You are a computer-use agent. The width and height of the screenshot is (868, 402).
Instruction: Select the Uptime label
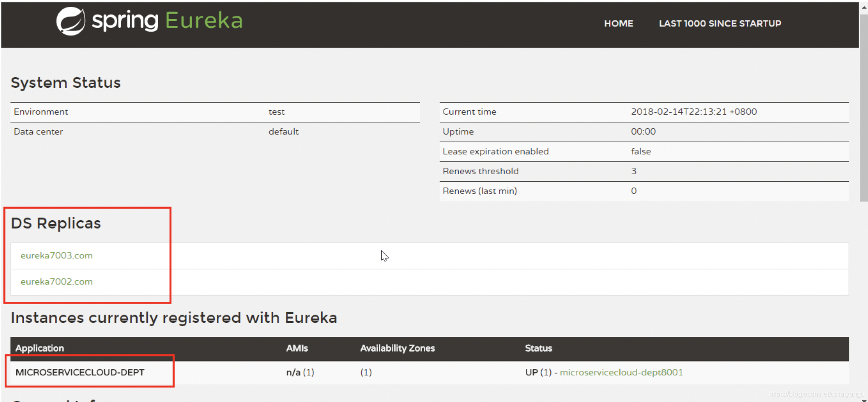pyautogui.click(x=458, y=132)
